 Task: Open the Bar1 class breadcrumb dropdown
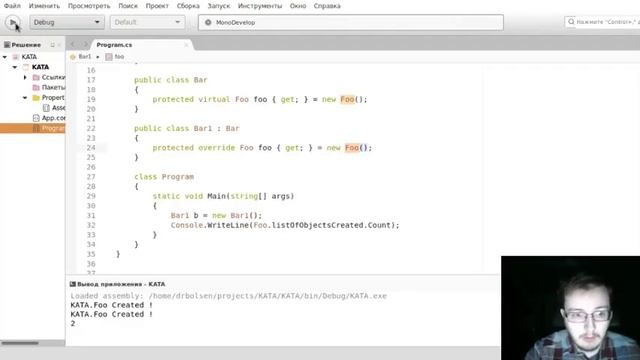[x=85, y=57]
